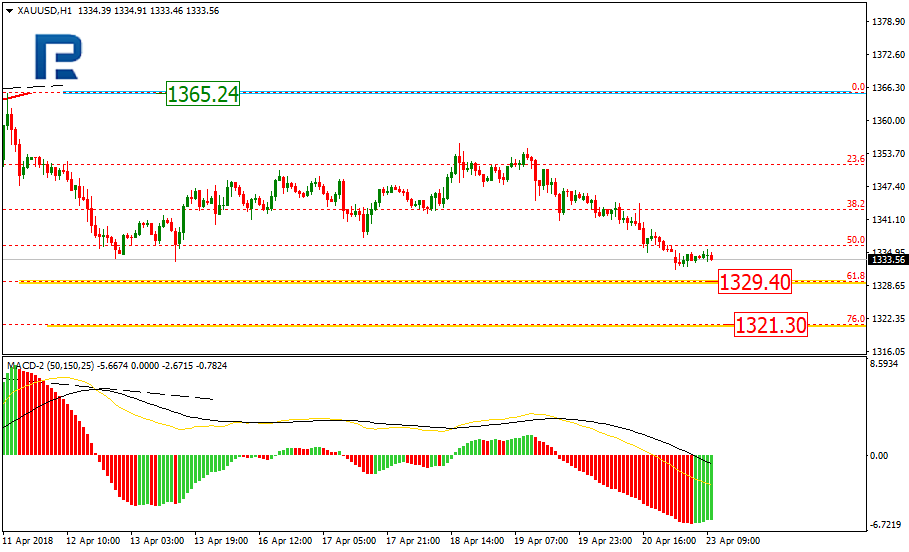Click the 1347.40 price scale value
This screenshot has width=909, height=552.
point(888,186)
